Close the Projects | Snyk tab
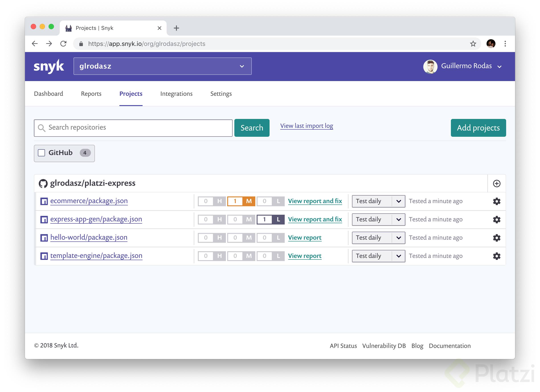 click(159, 28)
